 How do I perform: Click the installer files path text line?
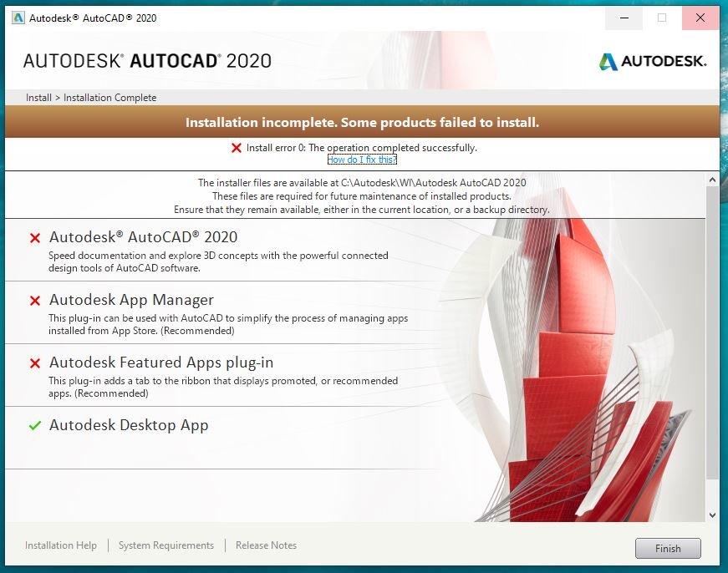tap(362, 183)
